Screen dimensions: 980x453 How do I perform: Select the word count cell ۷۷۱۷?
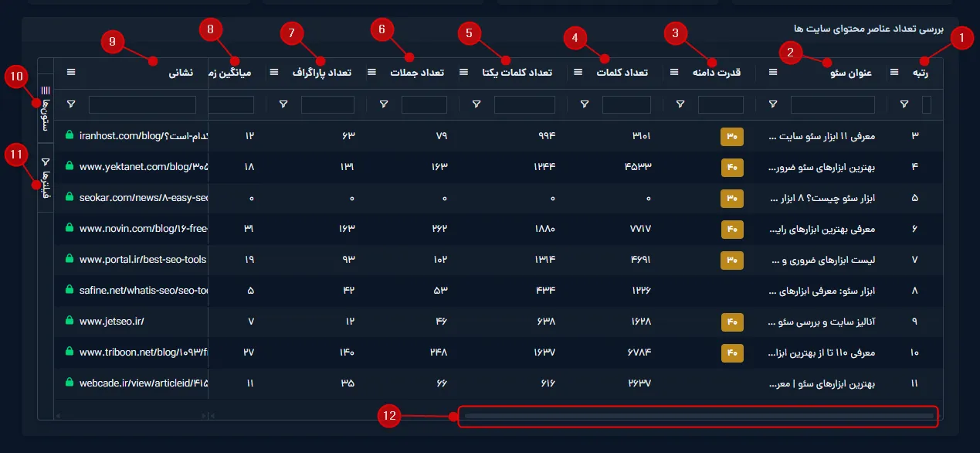pos(642,229)
